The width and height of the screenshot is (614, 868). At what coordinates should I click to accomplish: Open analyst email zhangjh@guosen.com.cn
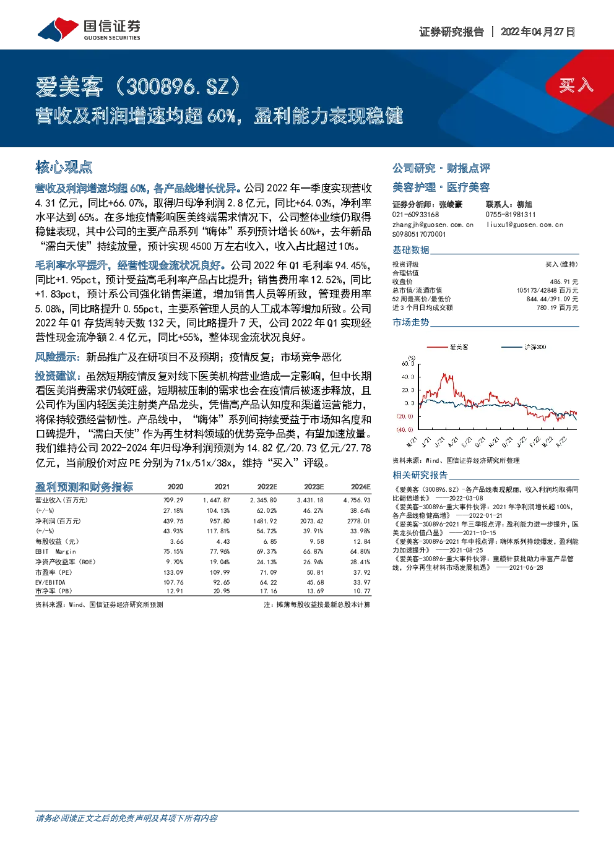click(x=433, y=225)
